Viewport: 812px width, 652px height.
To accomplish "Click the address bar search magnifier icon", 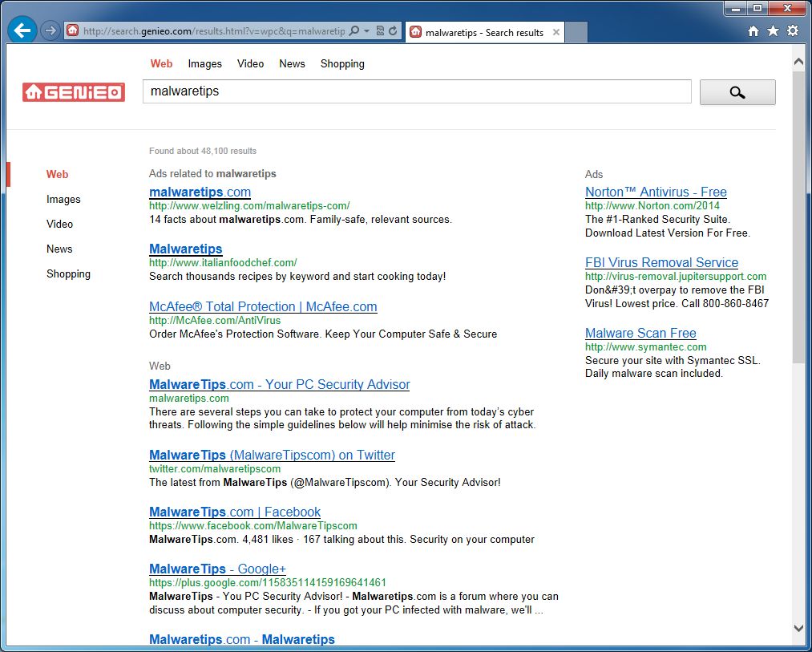I will 354,31.
